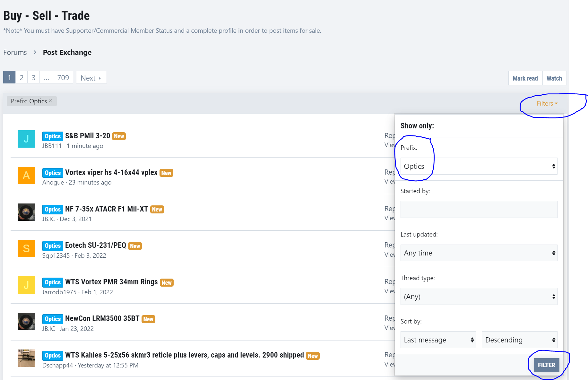This screenshot has height=380, width=588.
Task: Go to page 3
Action: tap(34, 78)
